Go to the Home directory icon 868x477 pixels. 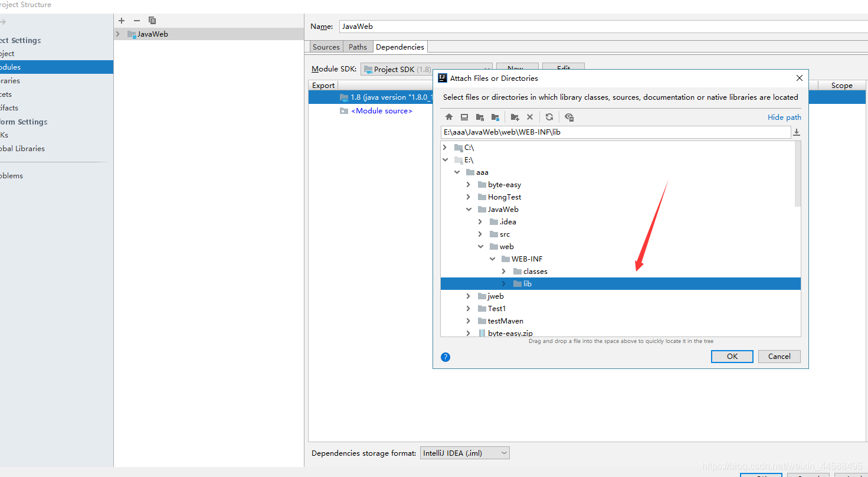(449, 117)
